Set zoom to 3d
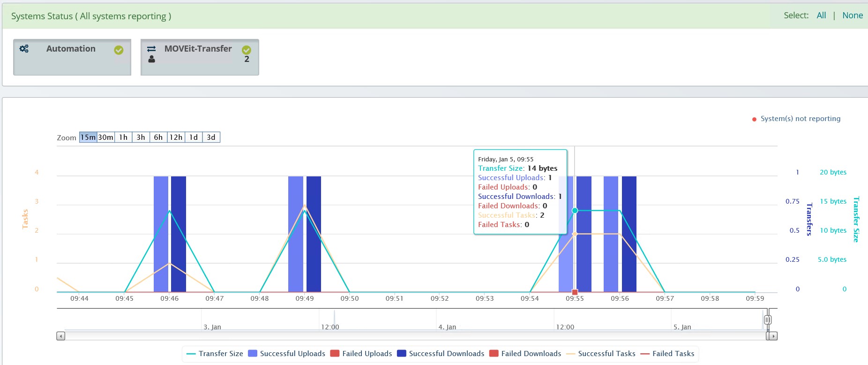Screen dimensions: 868x365 211,137
